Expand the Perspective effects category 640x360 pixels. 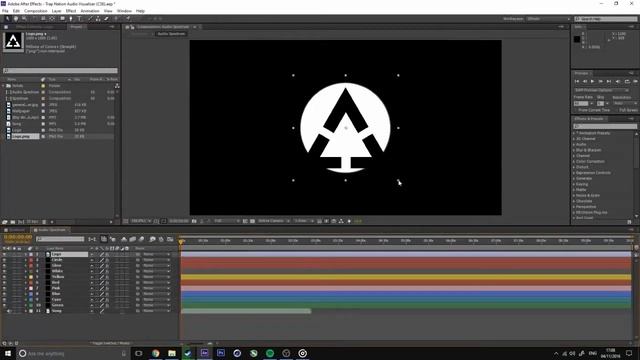click(x=574, y=207)
